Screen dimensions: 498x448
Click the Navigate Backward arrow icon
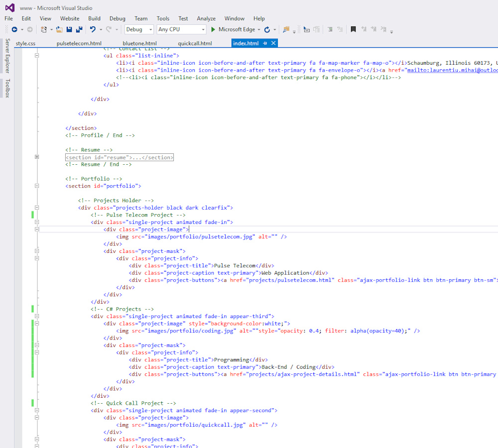tap(14, 30)
